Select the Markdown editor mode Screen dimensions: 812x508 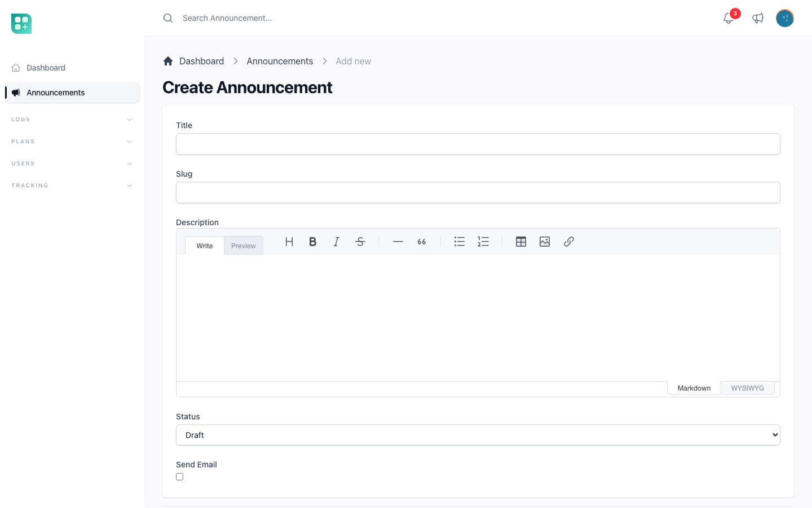coord(694,388)
